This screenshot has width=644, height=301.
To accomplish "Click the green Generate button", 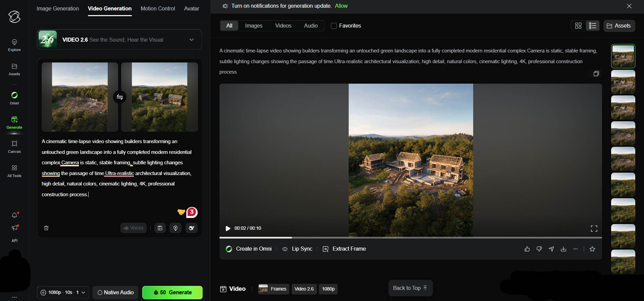I will (x=172, y=292).
